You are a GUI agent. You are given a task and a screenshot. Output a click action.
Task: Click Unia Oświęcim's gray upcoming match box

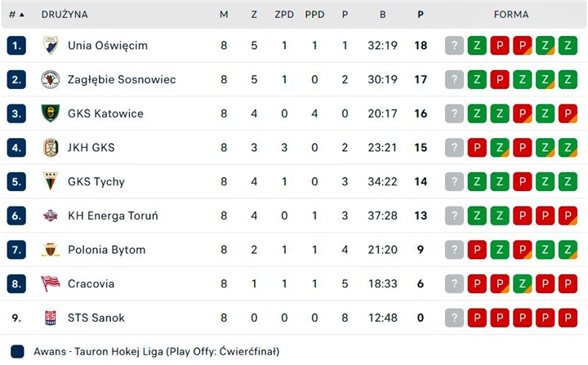(454, 45)
